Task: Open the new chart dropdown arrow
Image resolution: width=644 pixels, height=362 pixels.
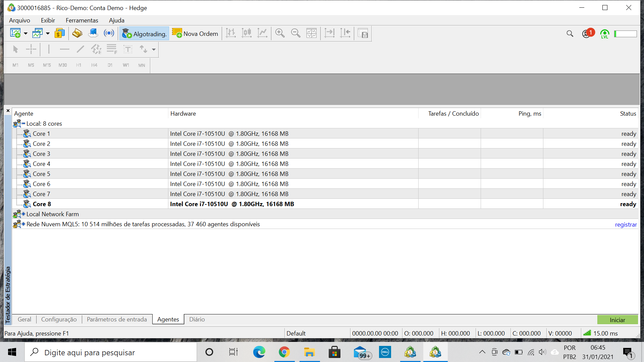Action: click(x=25, y=34)
